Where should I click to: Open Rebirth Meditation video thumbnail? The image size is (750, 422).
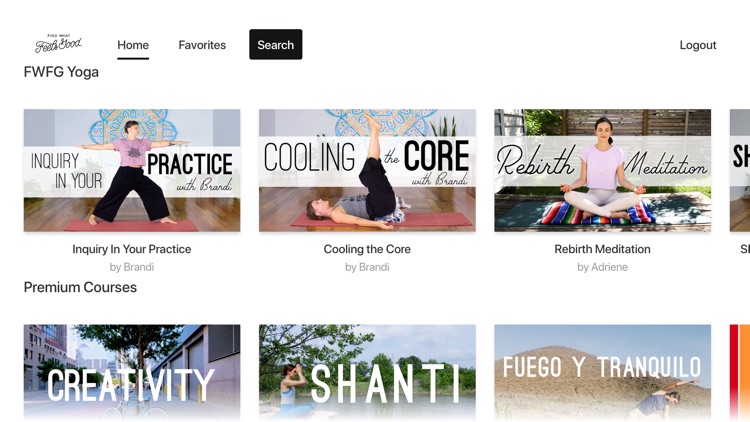[x=603, y=170]
